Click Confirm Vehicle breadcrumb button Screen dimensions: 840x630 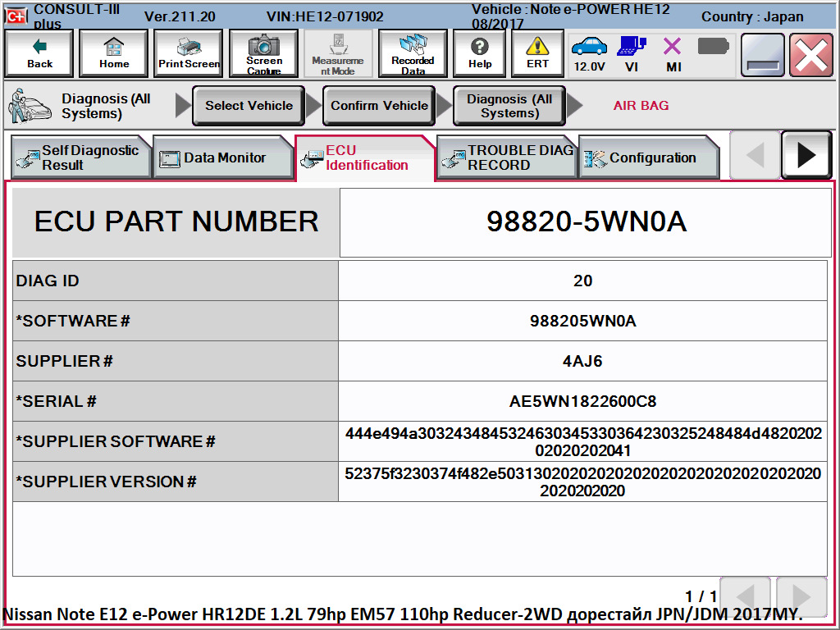coord(379,106)
